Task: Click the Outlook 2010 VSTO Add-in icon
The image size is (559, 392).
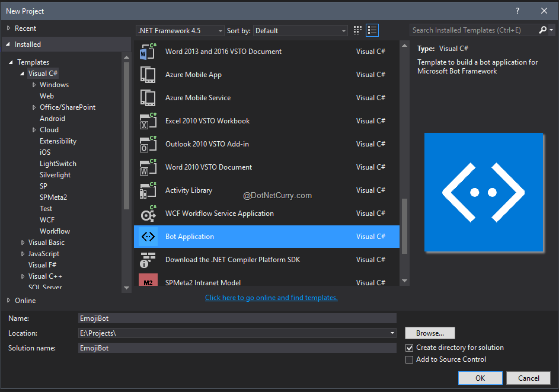Action: click(148, 144)
